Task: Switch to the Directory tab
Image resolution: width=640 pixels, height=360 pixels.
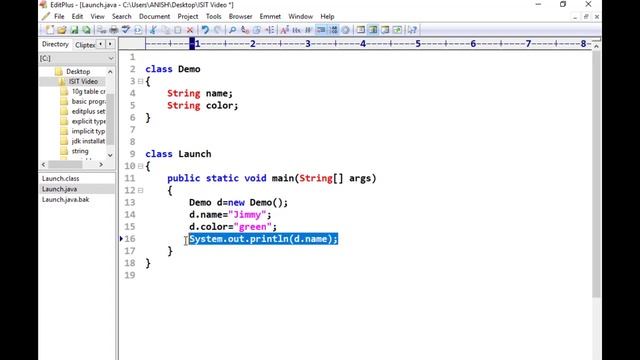Action: 55,44
